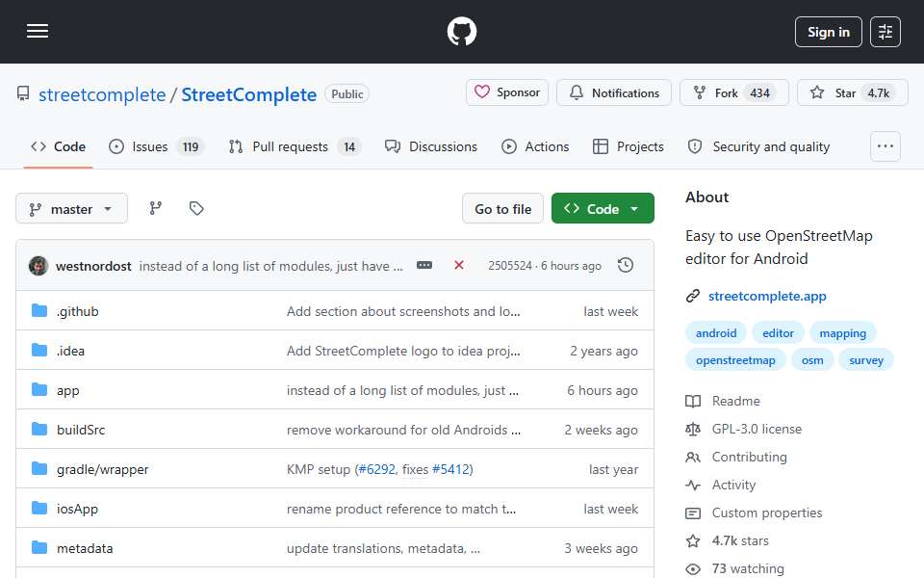Open commit history clock icon
924x578 pixels.
[626, 266]
